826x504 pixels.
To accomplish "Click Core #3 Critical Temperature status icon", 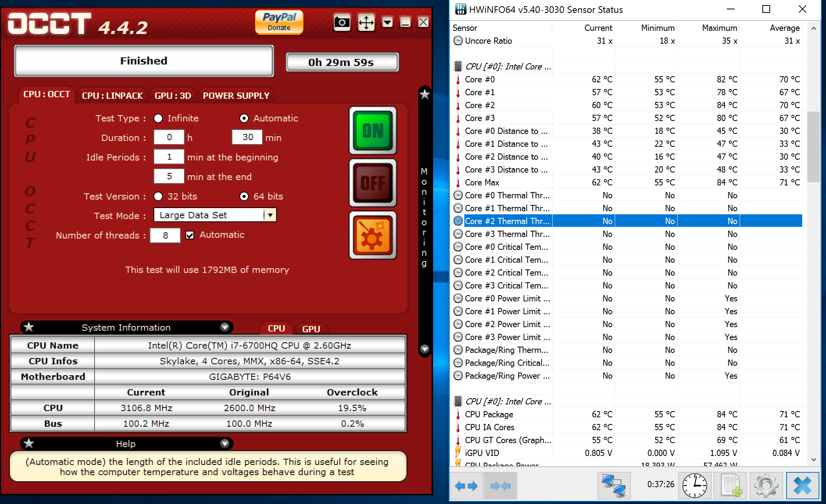I will click(458, 285).
